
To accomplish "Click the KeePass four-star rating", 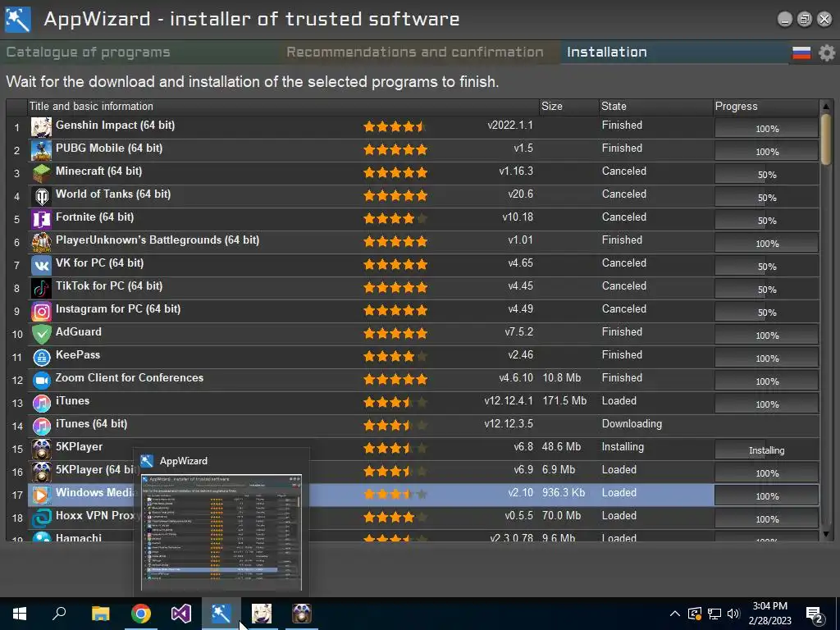I will (395, 356).
